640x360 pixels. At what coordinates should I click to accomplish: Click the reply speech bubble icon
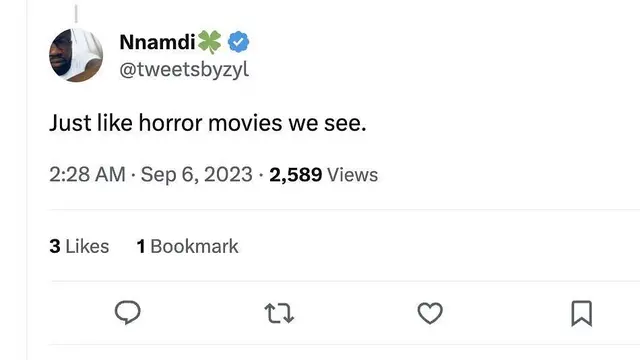[128, 313]
